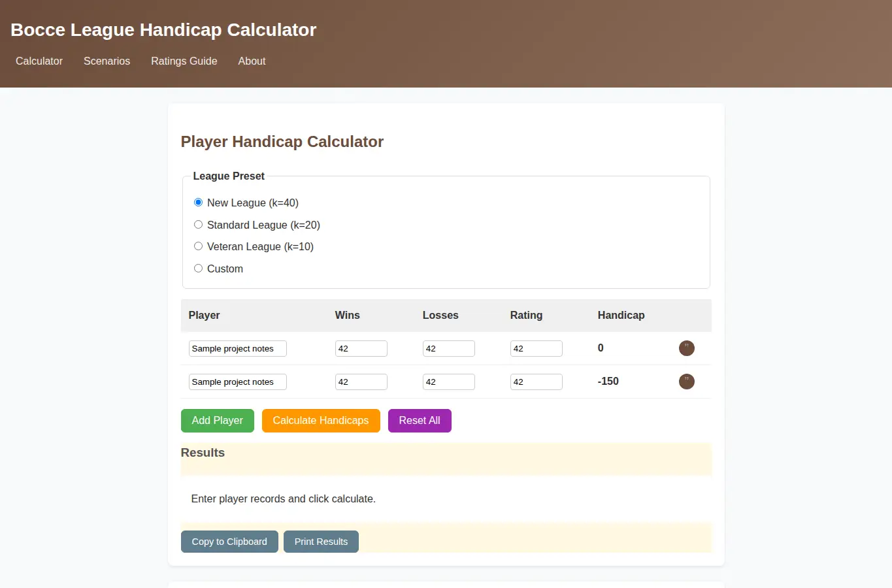The width and height of the screenshot is (892, 588).
Task: Click the Print Results button
Action: pos(321,542)
